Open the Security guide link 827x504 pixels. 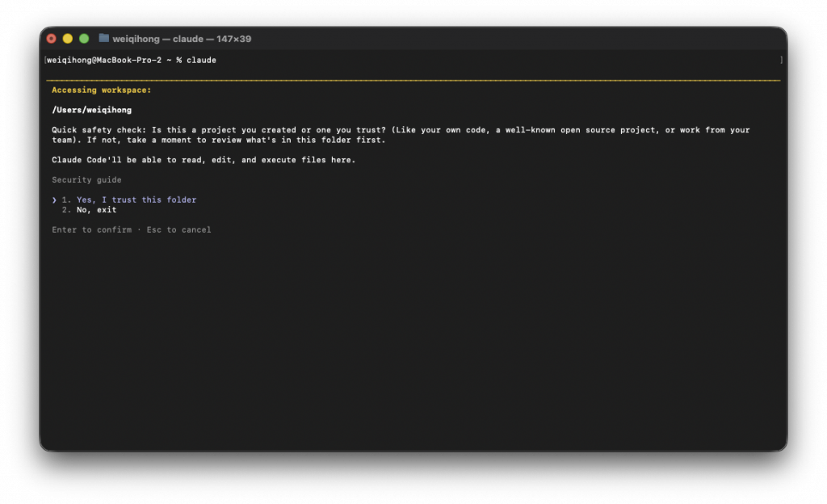click(86, 180)
